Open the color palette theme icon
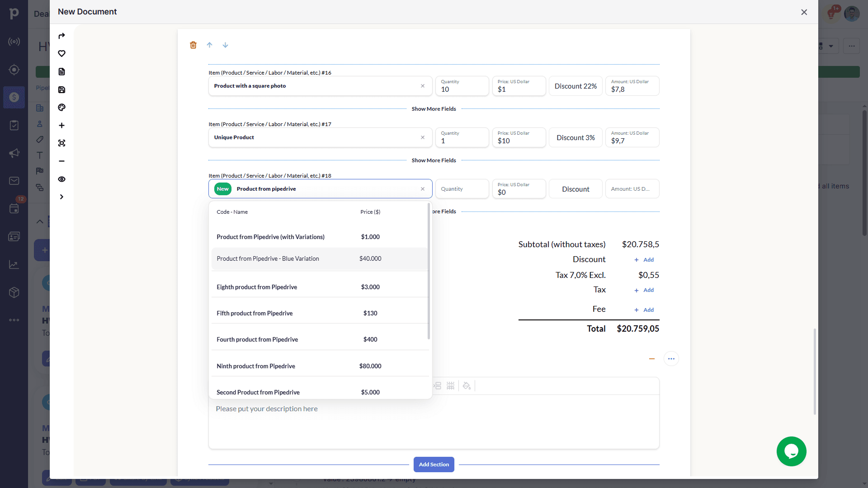Image resolution: width=868 pixels, height=488 pixels. coord(61,107)
